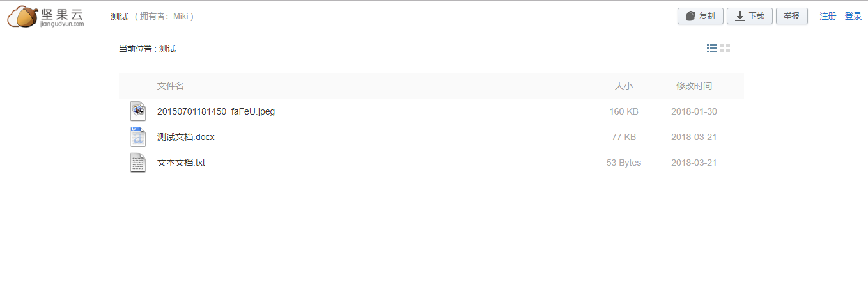Switch to grid view icon

click(x=725, y=49)
